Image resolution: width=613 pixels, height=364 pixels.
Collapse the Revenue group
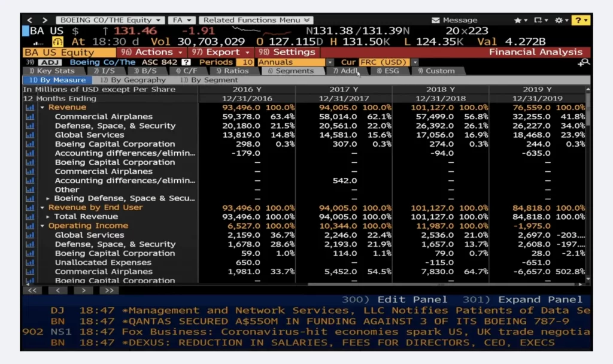coord(43,108)
